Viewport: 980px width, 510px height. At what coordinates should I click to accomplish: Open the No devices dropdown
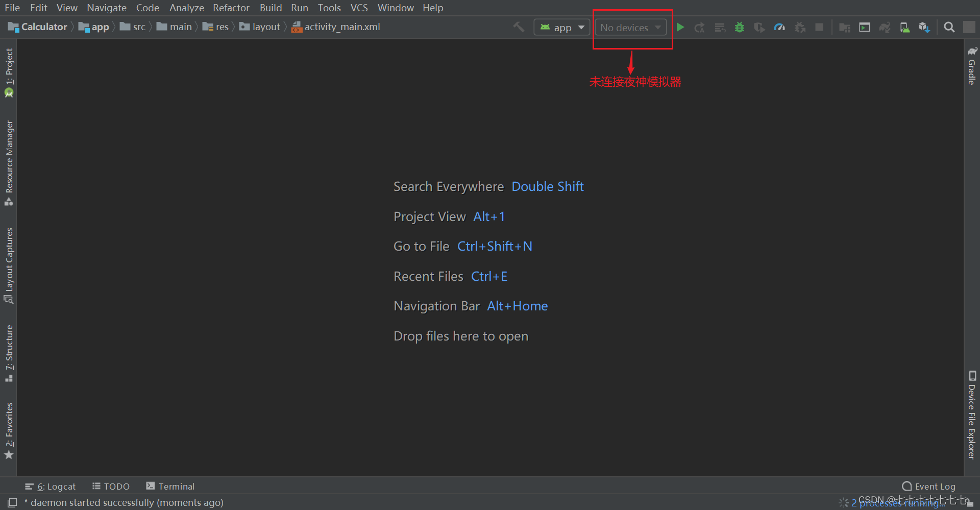pyautogui.click(x=630, y=27)
